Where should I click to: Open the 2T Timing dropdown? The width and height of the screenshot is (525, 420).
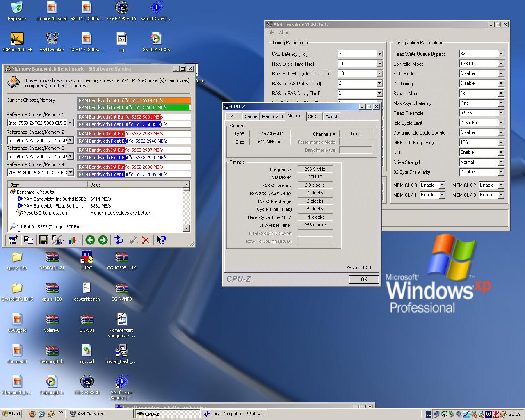501,83
